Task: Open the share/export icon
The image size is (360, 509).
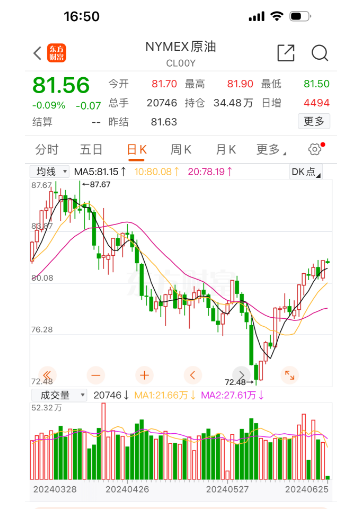Action: 286,53
